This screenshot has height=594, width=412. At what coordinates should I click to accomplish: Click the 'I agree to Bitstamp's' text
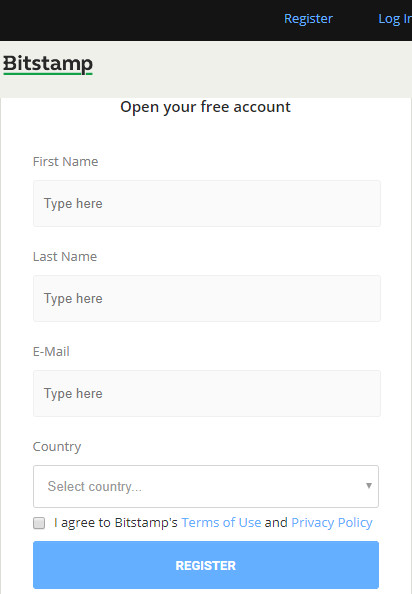pyautogui.click(x=115, y=523)
